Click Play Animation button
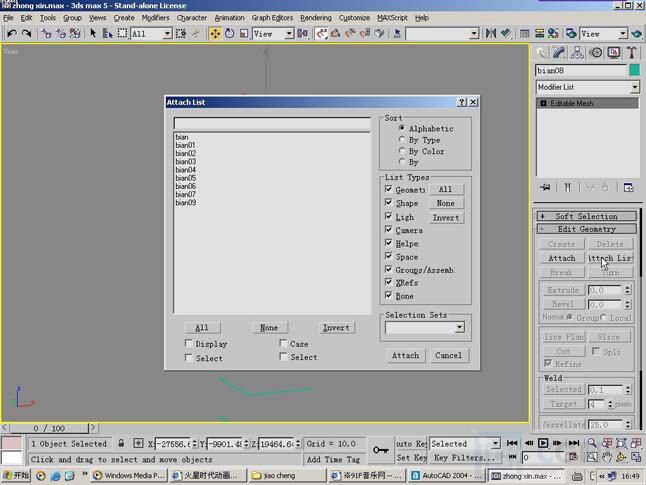646x485 pixels. [x=543, y=443]
